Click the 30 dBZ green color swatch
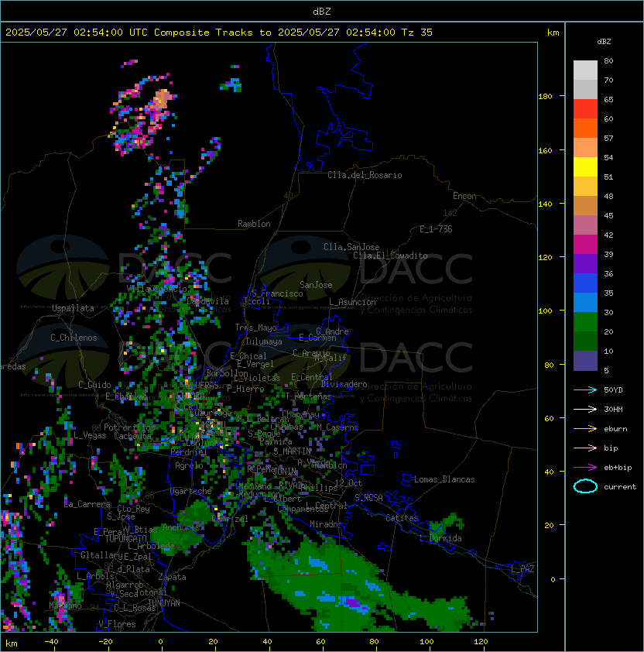Viewport: 644px width, 652px height. pos(585,322)
